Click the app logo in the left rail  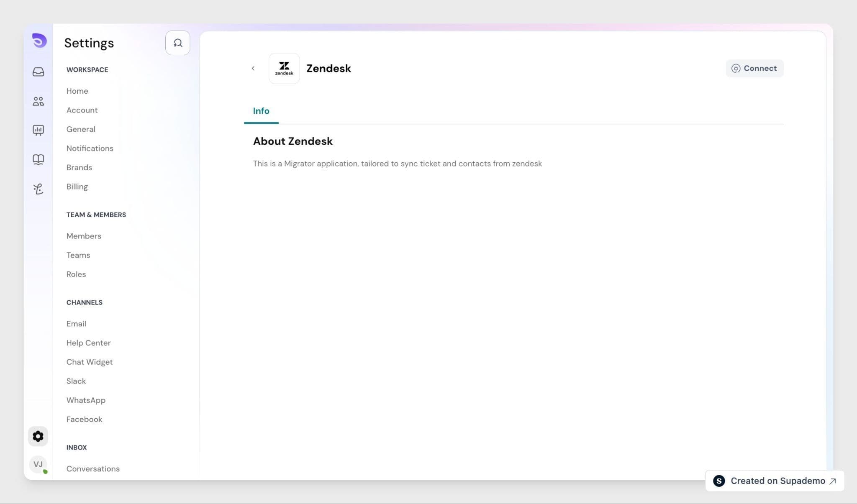(39, 41)
